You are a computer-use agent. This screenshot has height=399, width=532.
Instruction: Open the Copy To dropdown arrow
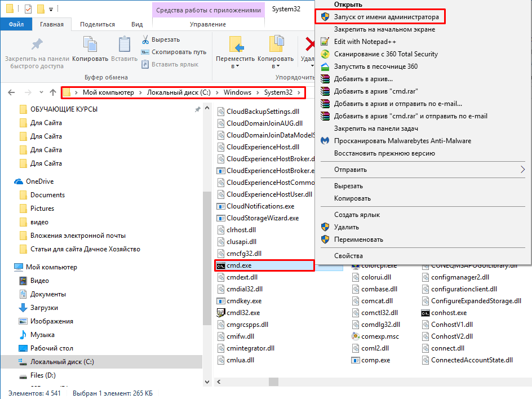276,66
